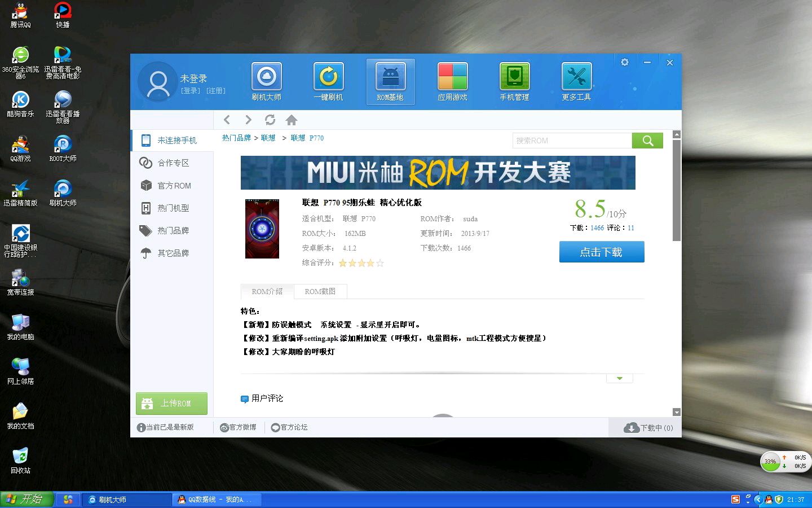Image resolution: width=812 pixels, height=508 pixels.
Task: Click the 热门品牌 breadcrumb link
Action: click(236, 138)
